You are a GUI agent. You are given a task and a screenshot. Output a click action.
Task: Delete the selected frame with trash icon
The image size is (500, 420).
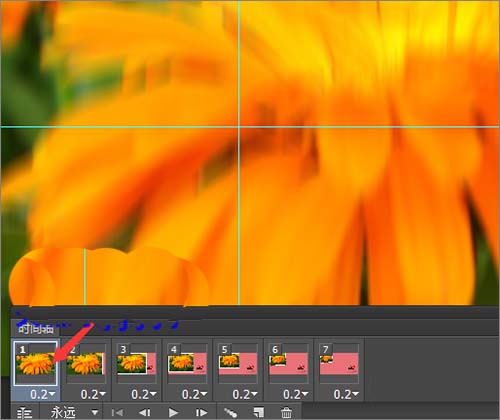tap(286, 413)
